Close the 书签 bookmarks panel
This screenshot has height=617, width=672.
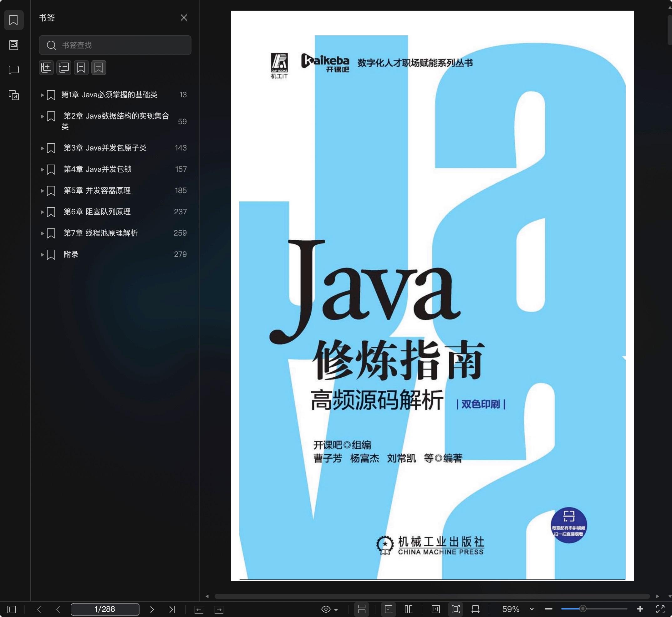(x=184, y=17)
